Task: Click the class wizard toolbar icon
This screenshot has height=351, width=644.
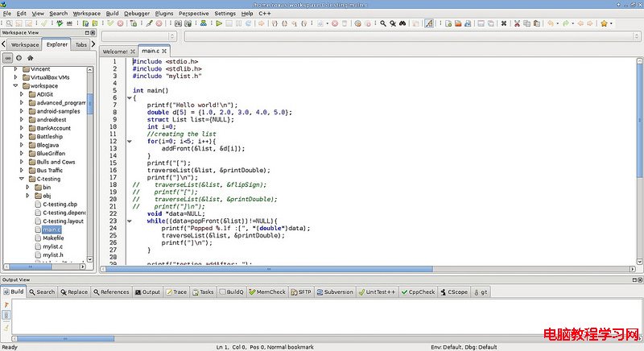Action: point(204,23)
